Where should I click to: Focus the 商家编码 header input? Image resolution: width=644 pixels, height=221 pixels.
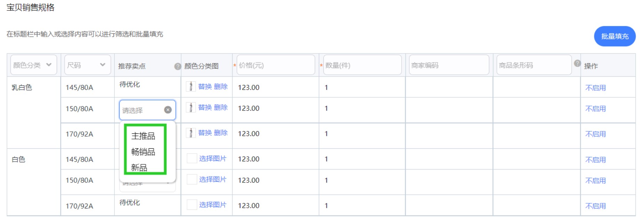pyautogui.click(x=449, y=65)
